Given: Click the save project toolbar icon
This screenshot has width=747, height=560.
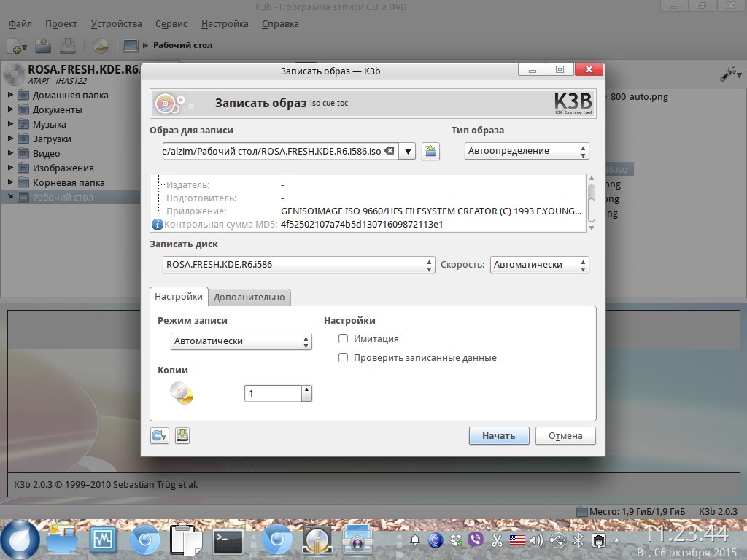Looking at the screenshot, I should (x=68, y=46).
